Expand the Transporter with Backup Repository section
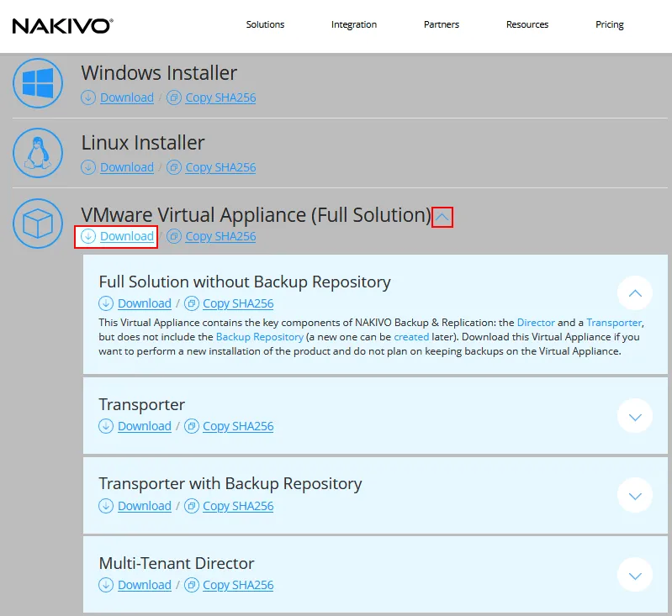 pos(635,496)
